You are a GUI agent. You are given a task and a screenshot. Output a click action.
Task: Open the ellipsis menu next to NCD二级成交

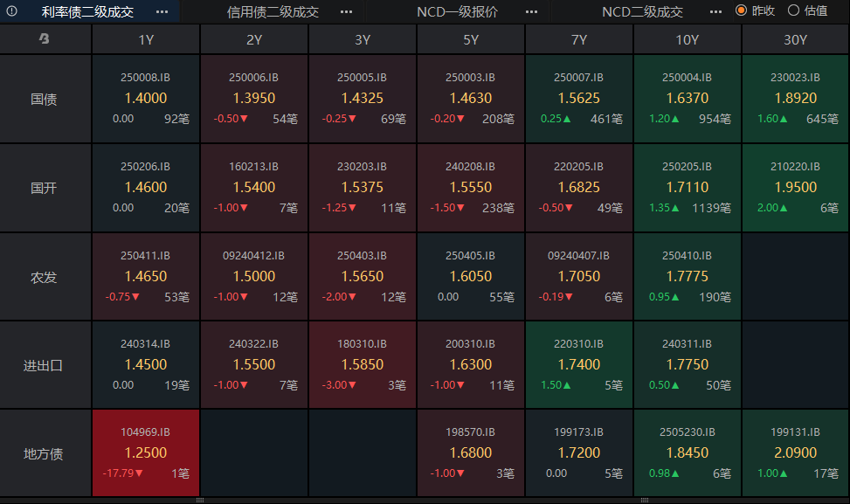(715, 11)
